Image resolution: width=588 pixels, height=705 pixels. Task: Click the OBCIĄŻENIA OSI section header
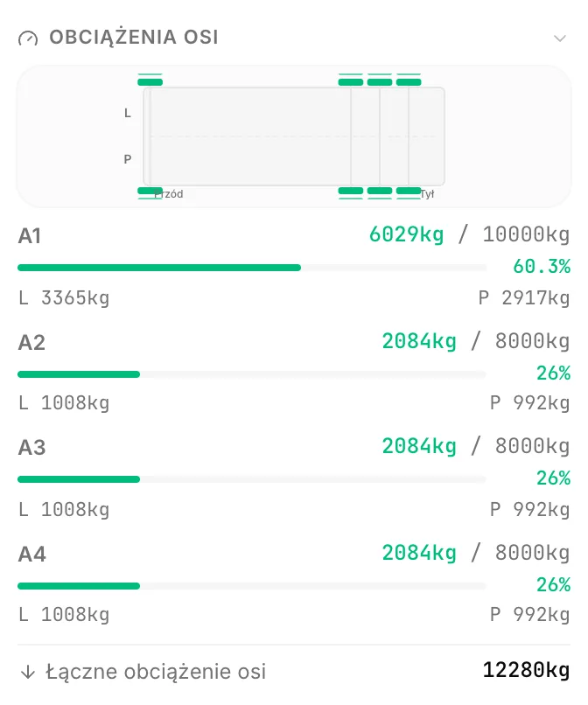[x=134, y=38]
